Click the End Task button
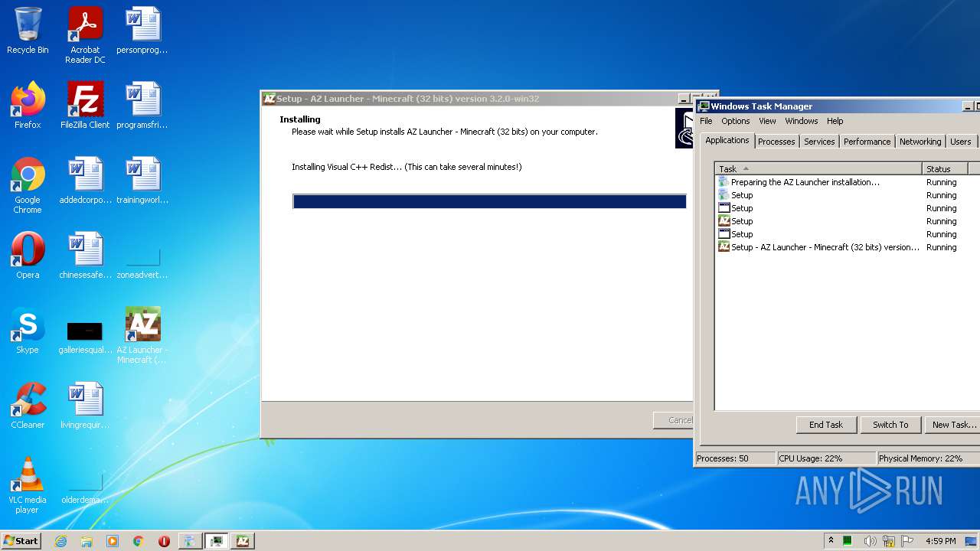The width and height of the screenshot is (980, 551). click(x=825, y=425)
